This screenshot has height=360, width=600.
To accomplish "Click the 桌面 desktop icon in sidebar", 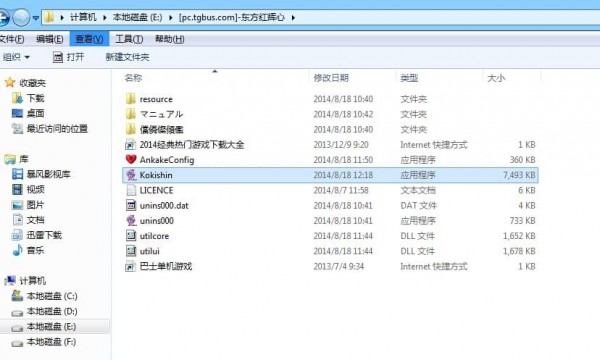I will point(17,113).
